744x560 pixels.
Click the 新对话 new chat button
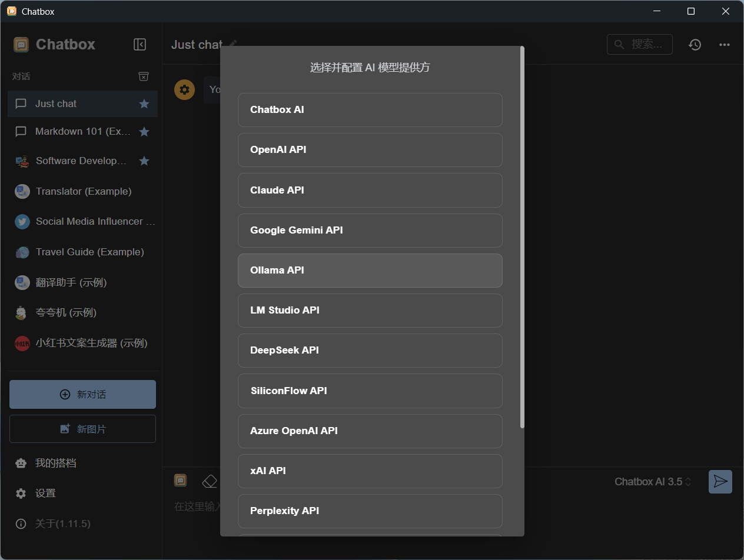[x=82, y=395]
